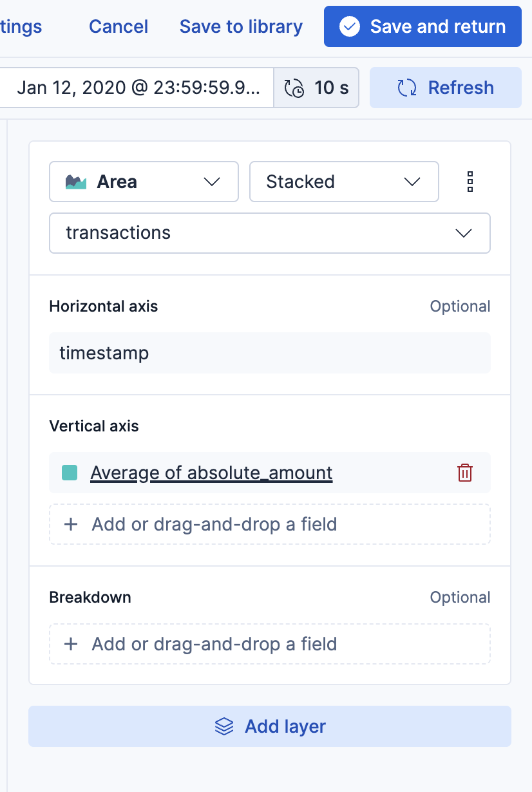
Task: Click the end date Jan 12, 2020 field
Action: [138, 88]
